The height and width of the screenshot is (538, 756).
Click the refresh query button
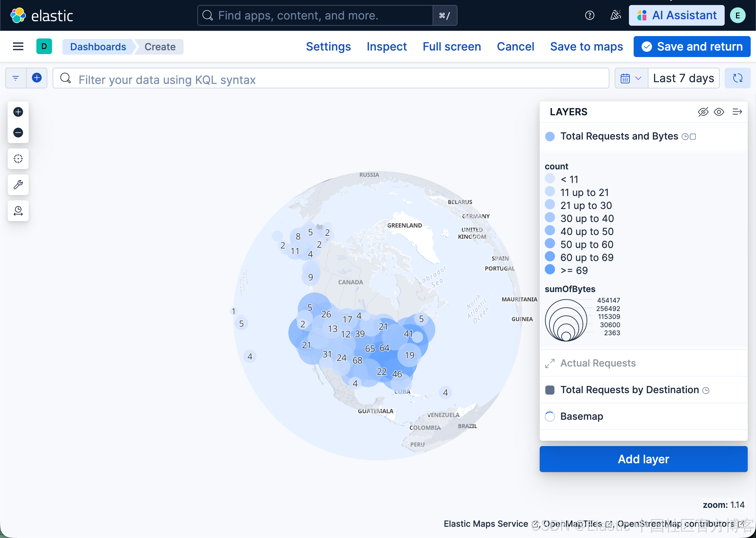pyautogui.click(x=737, y=78)
